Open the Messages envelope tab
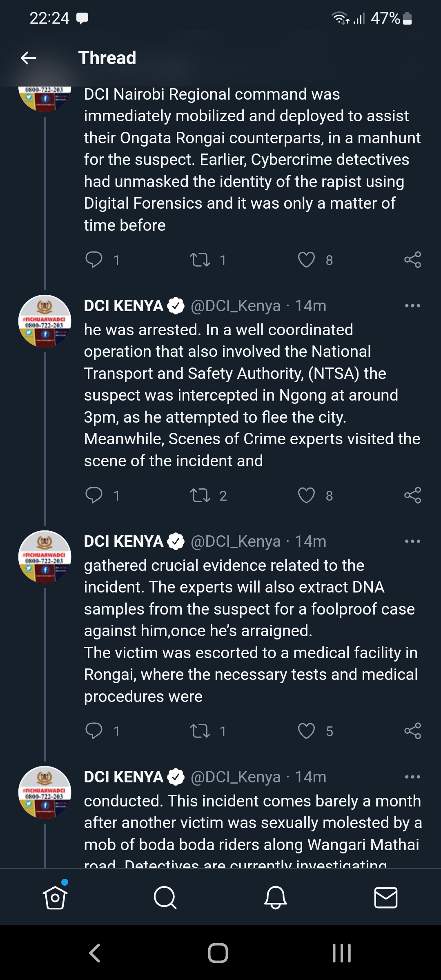Image resolution: width=441 pixels, height=980 pixels. click(386, 898)
